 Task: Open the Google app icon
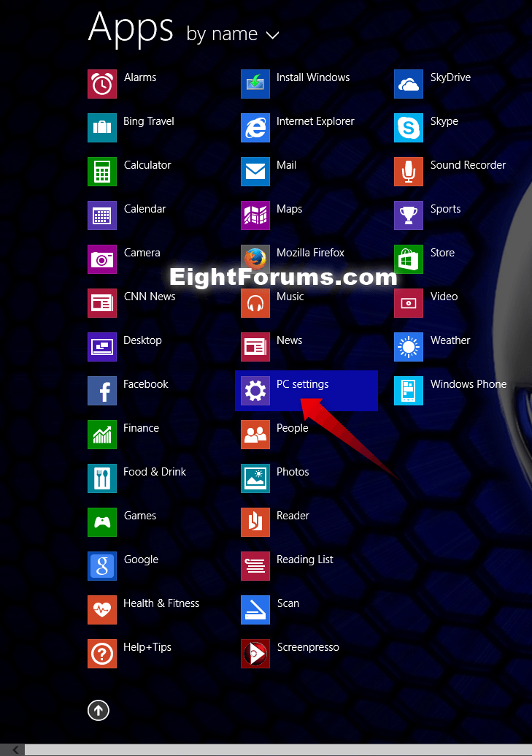[101, 567]
